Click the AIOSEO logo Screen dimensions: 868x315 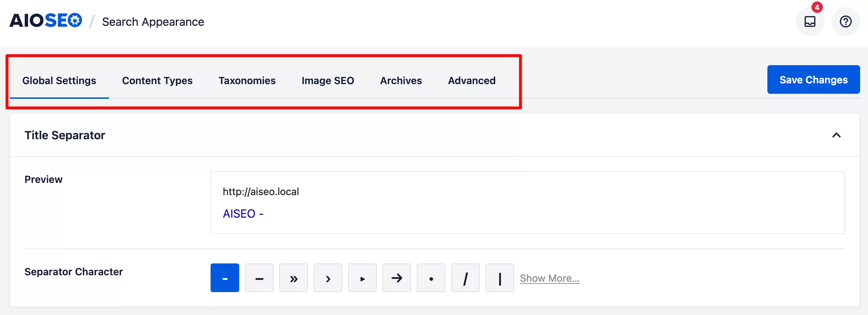46,21
